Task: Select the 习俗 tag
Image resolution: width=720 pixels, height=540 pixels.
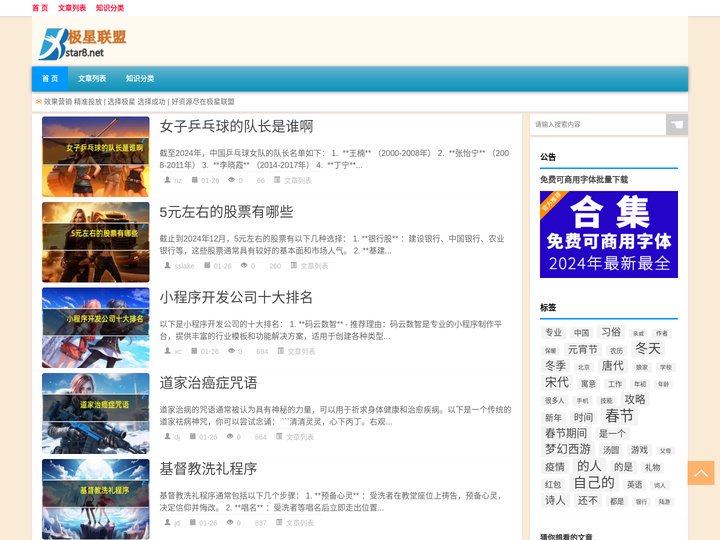Action: pyautogui.click(x=611, y=332)
